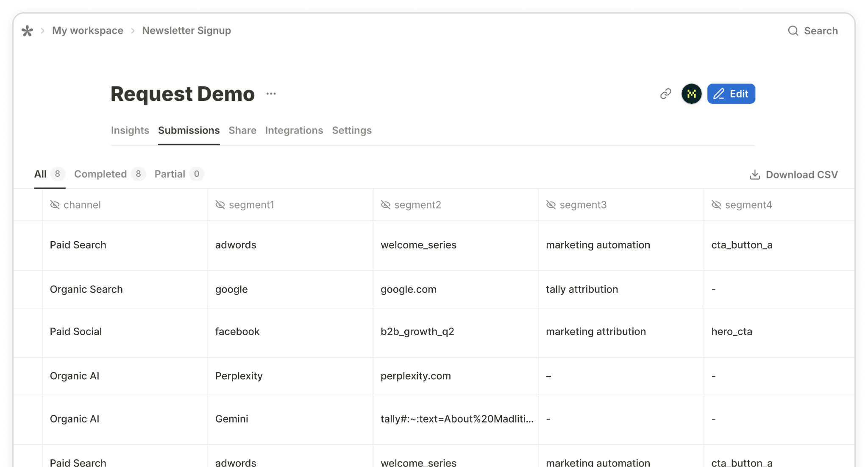This screenshot has width=868, height=467.
Task: Copy form link via chain icon
Action: point(665,94)
